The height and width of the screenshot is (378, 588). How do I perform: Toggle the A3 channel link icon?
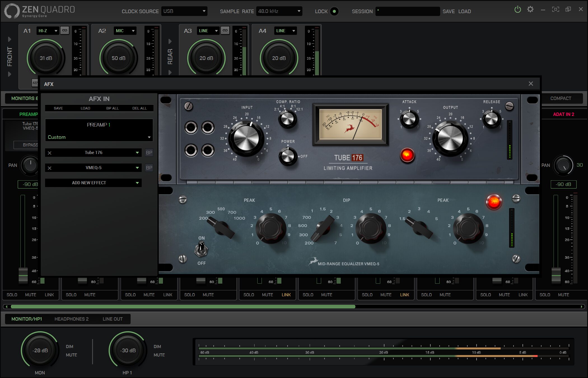pyautogui.click(x=225, y=30)
